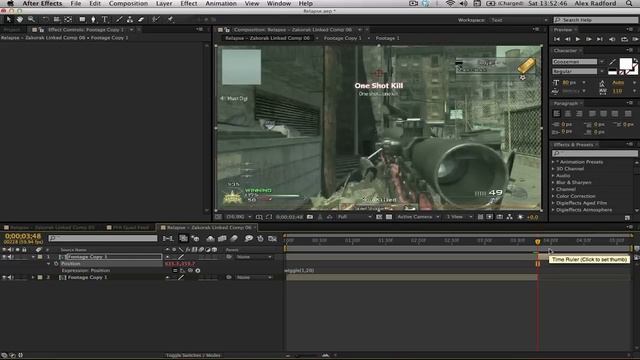Viewport: 640px width, 360px height.
Task: Click the timeline Shy layers switch
Action: [x=210, y=238]
